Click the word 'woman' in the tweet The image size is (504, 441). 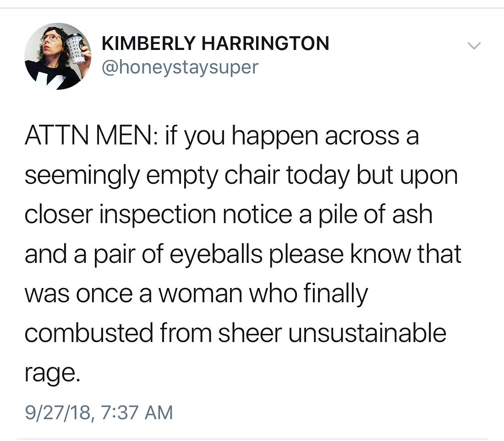pyautogui.click(x=201, y=293)
